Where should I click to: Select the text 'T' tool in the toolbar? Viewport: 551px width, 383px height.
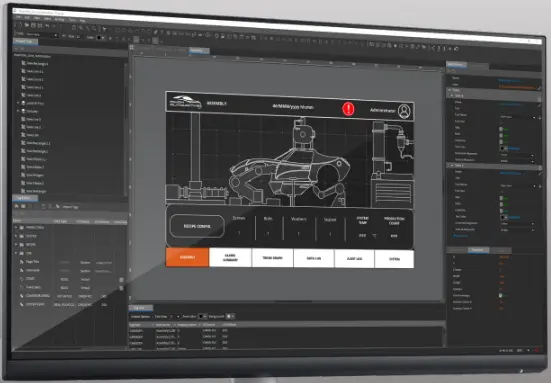click(162, 32)
